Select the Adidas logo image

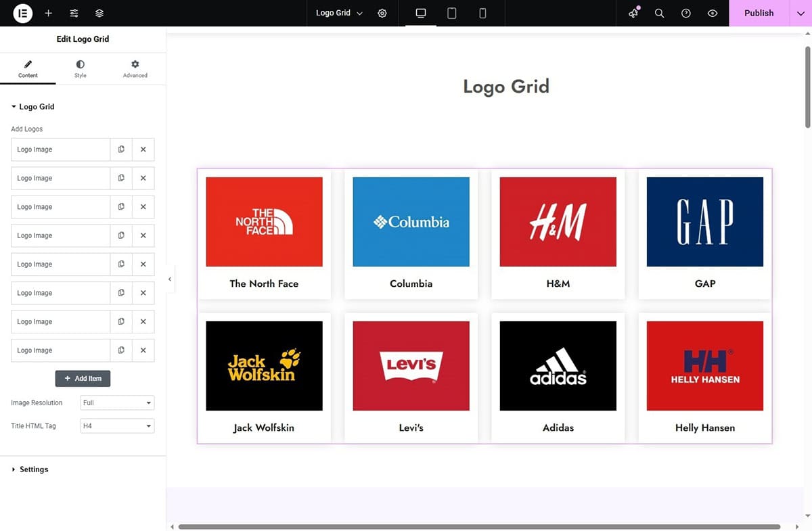pos(558,366)
